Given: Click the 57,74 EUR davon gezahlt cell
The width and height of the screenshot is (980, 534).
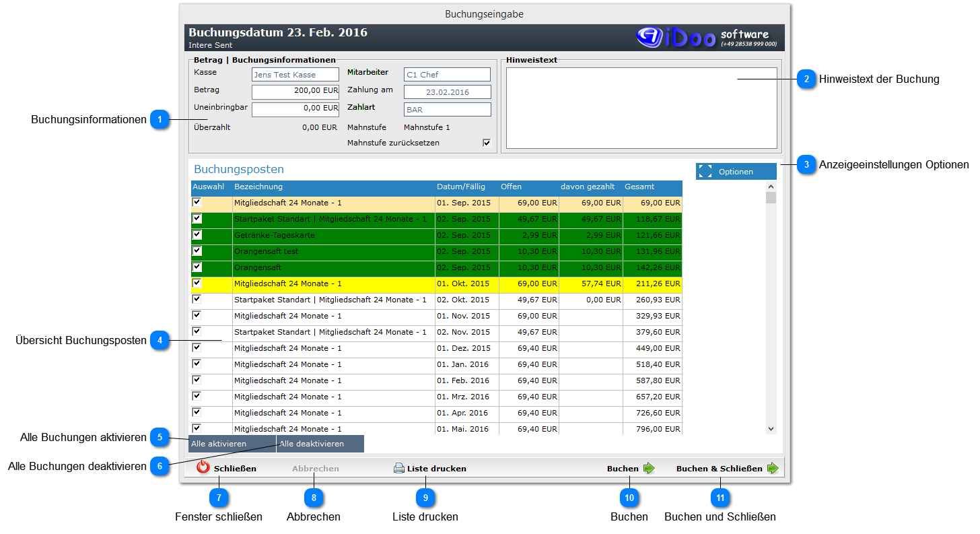Looking at the screenshot, I should 590,283.
